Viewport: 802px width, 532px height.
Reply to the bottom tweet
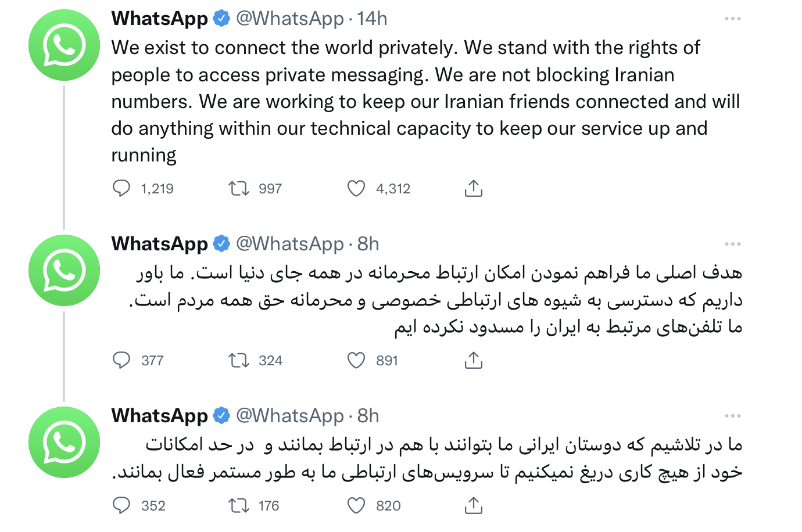(121, 505)
